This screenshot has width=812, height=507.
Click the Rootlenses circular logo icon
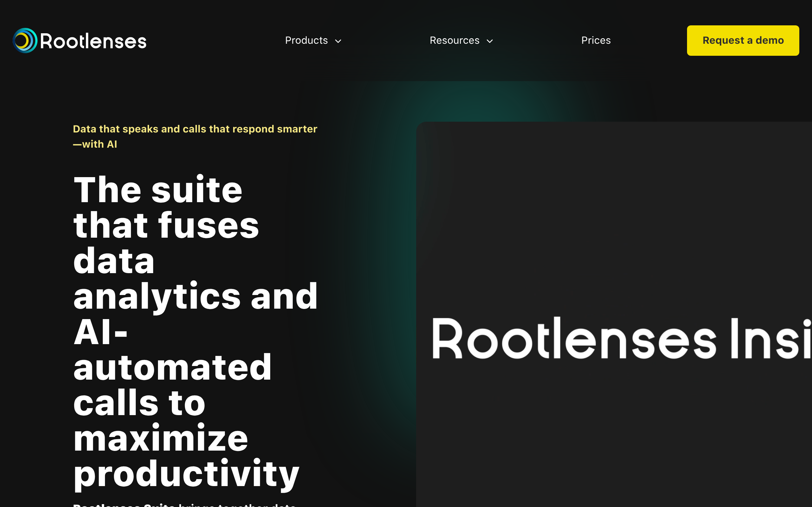(x=25, y=41)
